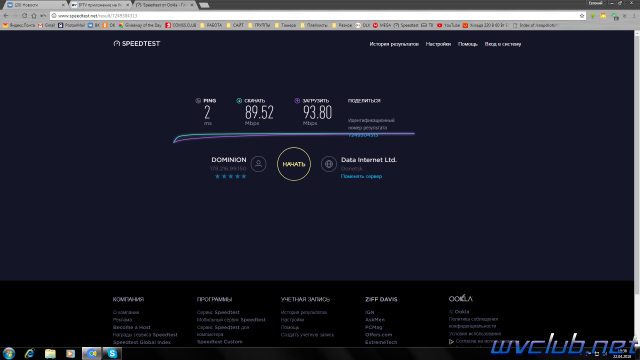Viewport: 640px width, 360px height.
Task: Bookmark the page with the star icon
Action: point(582,16)
